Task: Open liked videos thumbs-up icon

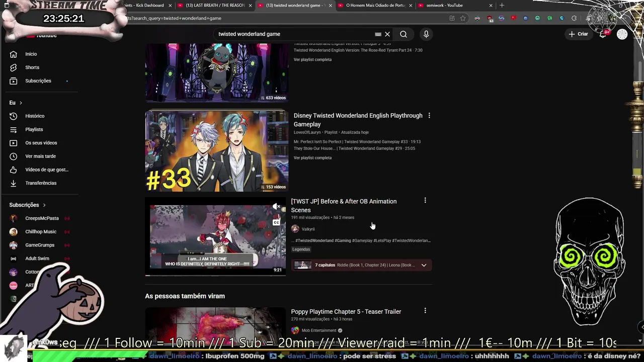Action: point(14,170)
